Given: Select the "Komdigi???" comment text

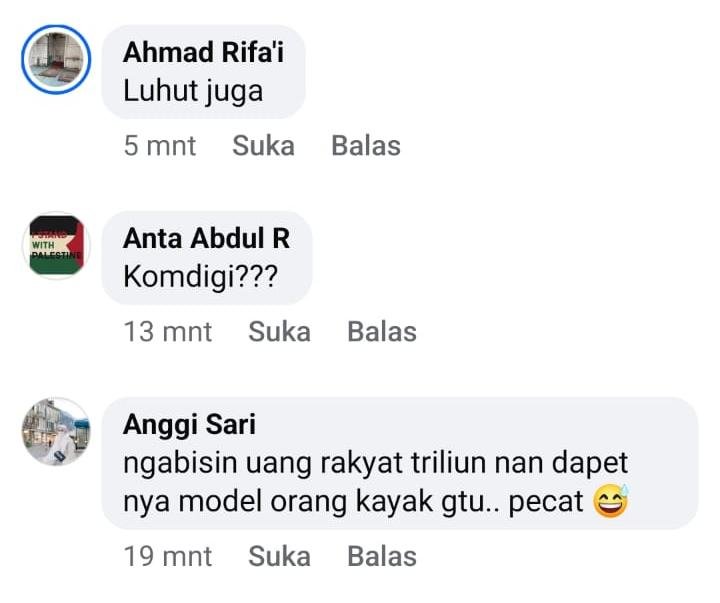Looking at the screenshot, I should coord(200,276).
